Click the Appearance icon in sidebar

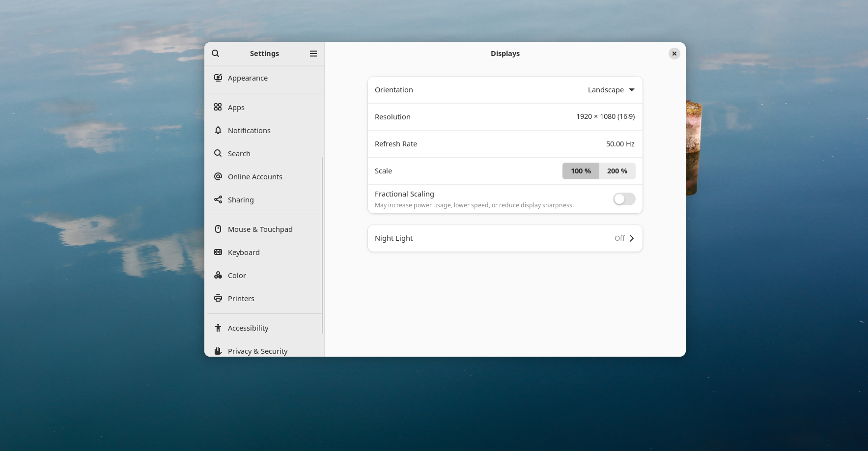218,78
